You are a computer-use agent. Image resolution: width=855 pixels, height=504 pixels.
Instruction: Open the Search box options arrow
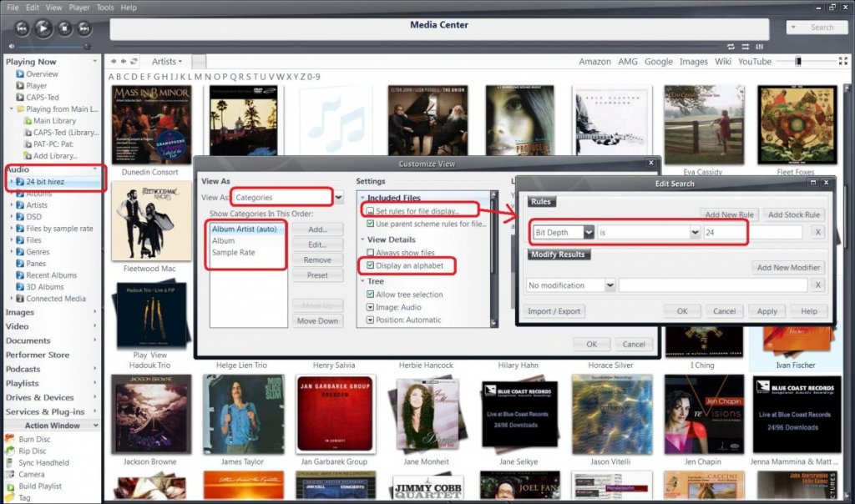[793, 28]
